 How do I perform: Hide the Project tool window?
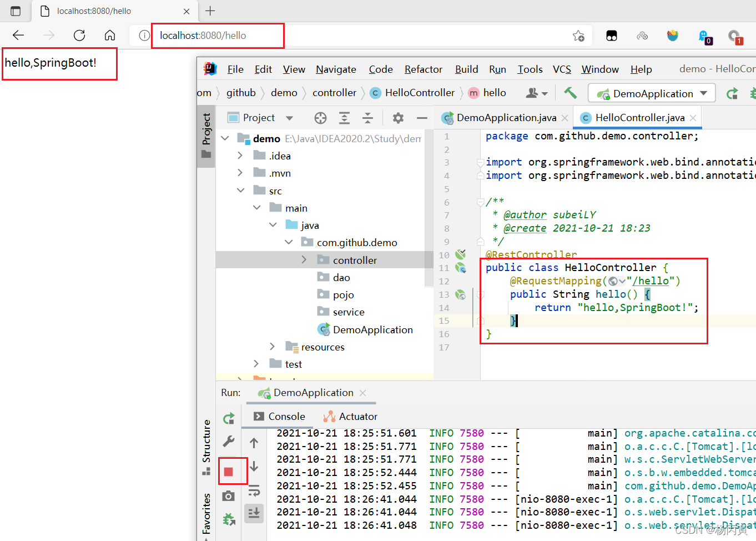pos(422,118)
